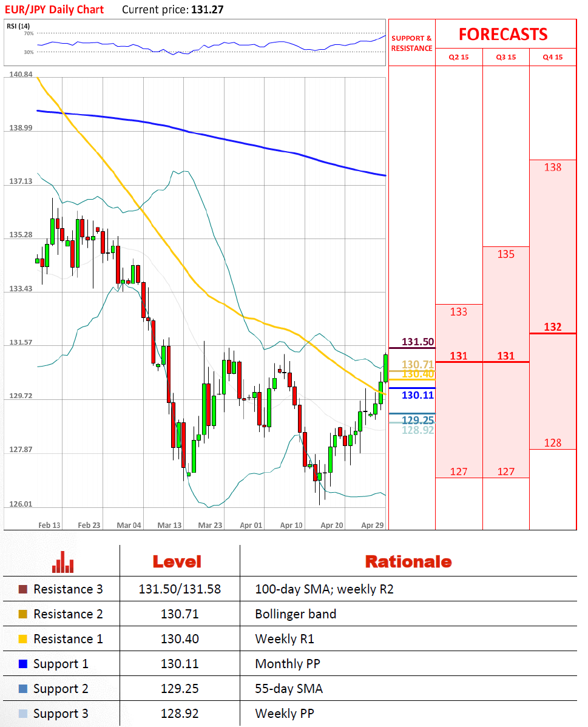Select the Q4 15 column header
Image resolution: width=588 pixels, height=727 pixels.
tap(553, 57)
